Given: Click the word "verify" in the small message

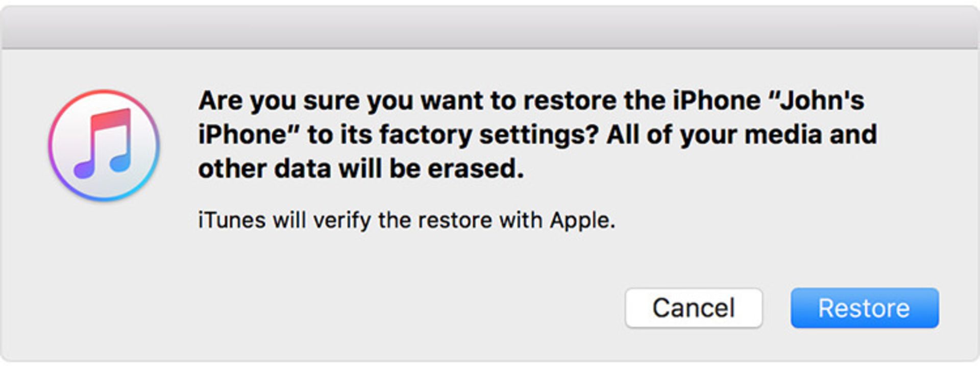Looking at the screenshot, I should coord(342,221).
